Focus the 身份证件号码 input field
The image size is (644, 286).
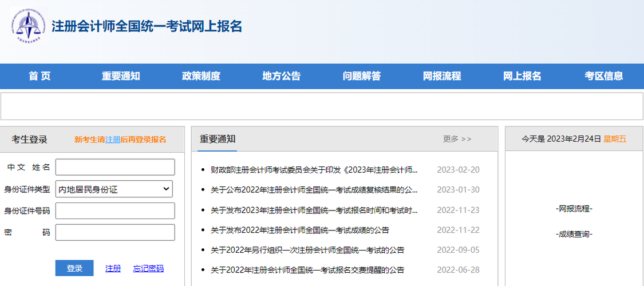[114, 210]
